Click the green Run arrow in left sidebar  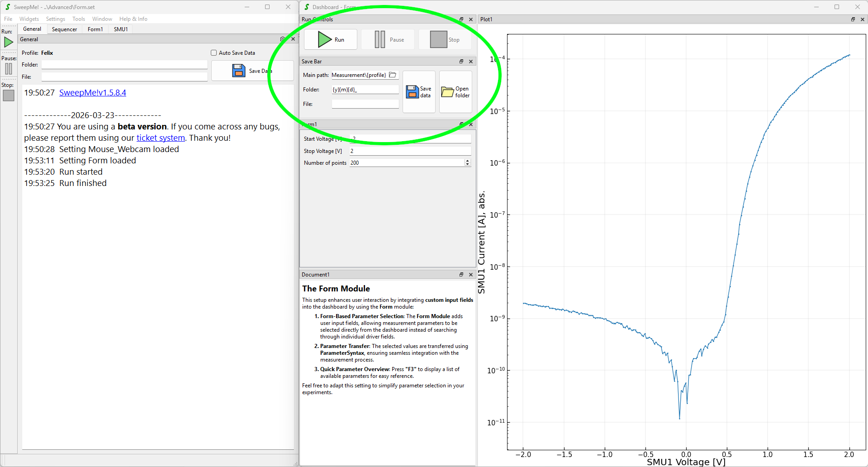[x=9, y=43]
